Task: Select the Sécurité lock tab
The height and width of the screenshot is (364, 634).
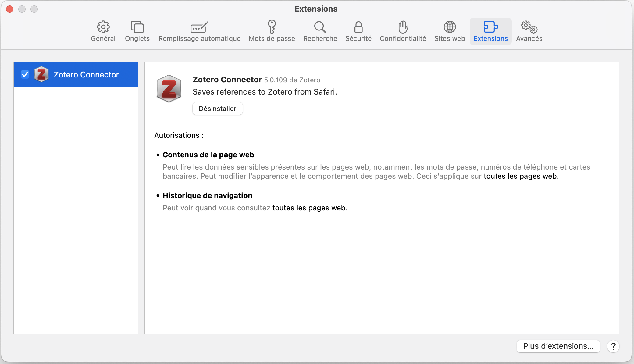Action: 358,31
